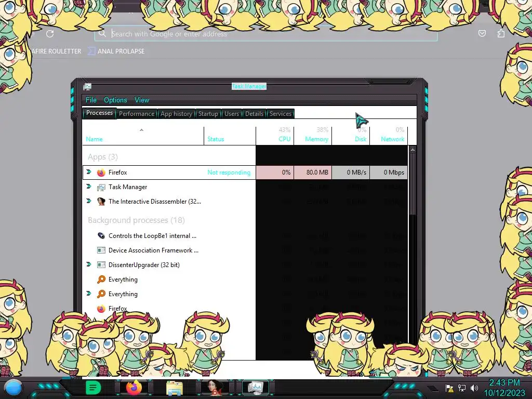Viewport: 532px width, 399px height.
Task: Open the green notes app in taskbar
Action: [x=93, y=388]
